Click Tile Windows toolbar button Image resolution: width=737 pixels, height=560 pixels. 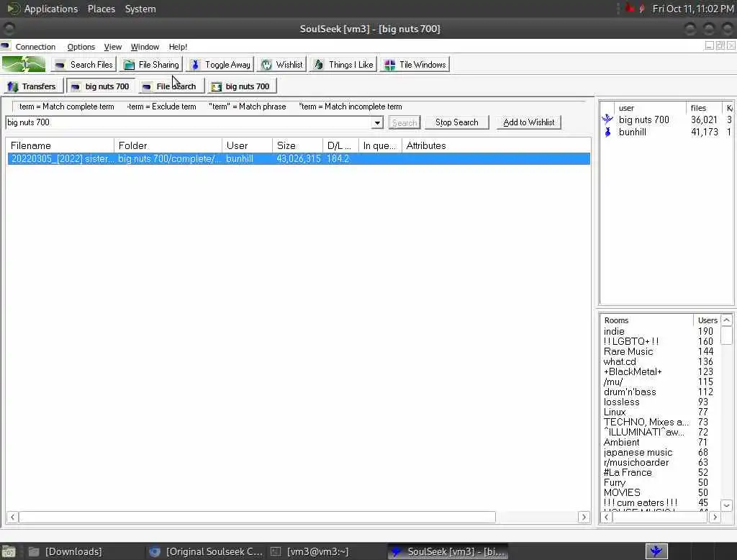click(x=415, y=64)
